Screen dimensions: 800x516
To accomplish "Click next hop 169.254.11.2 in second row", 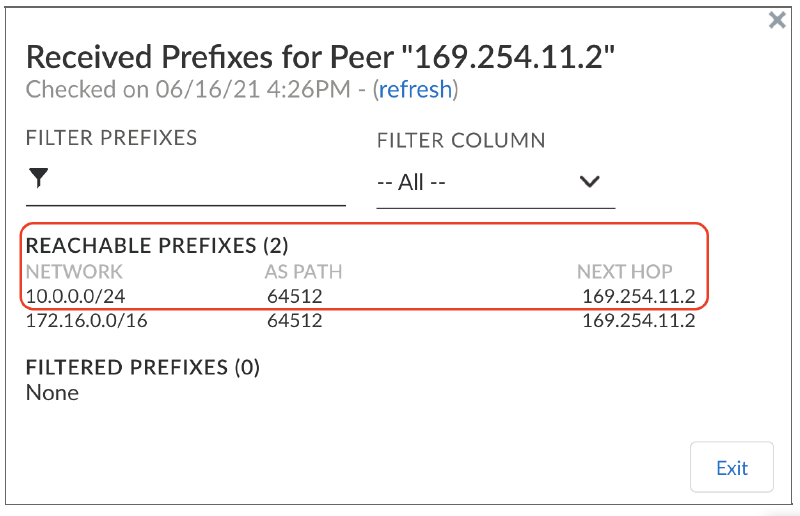I will coord(638,321).
